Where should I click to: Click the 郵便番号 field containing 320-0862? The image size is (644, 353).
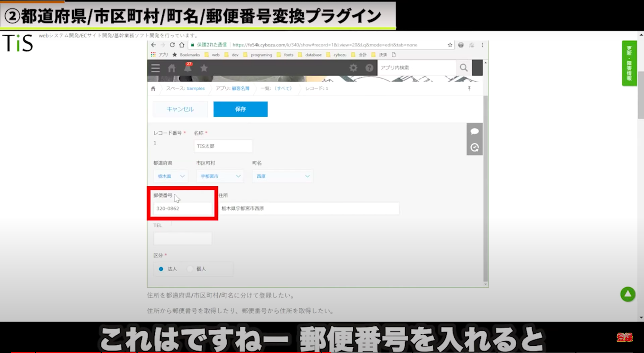pyautogui.click(x=182, y=209)
